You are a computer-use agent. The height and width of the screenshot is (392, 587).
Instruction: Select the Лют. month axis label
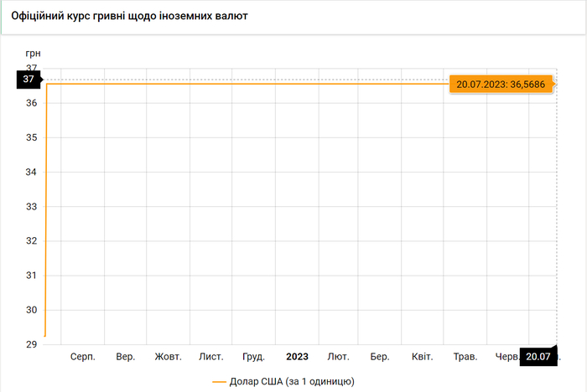click(x=339, y=357)
